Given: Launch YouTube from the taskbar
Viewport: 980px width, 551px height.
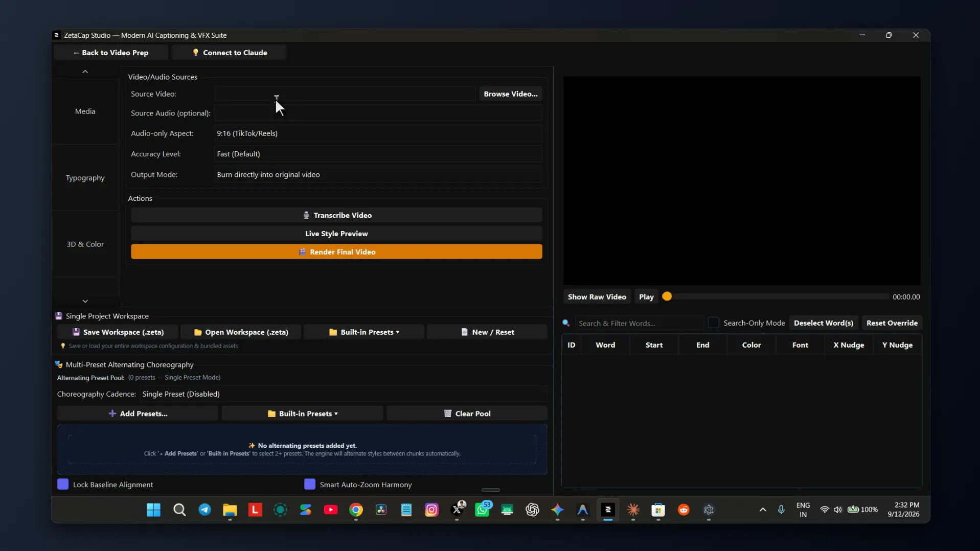Looking at the screenshot, I should tap(331, 510).
